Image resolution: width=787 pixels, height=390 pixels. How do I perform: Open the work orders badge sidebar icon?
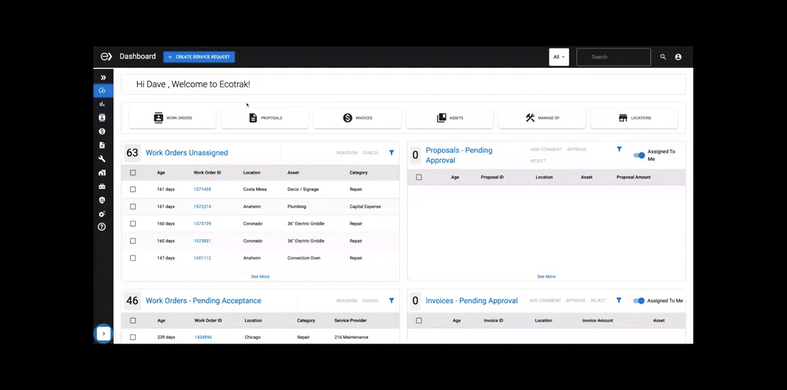[x=102, y=117]
